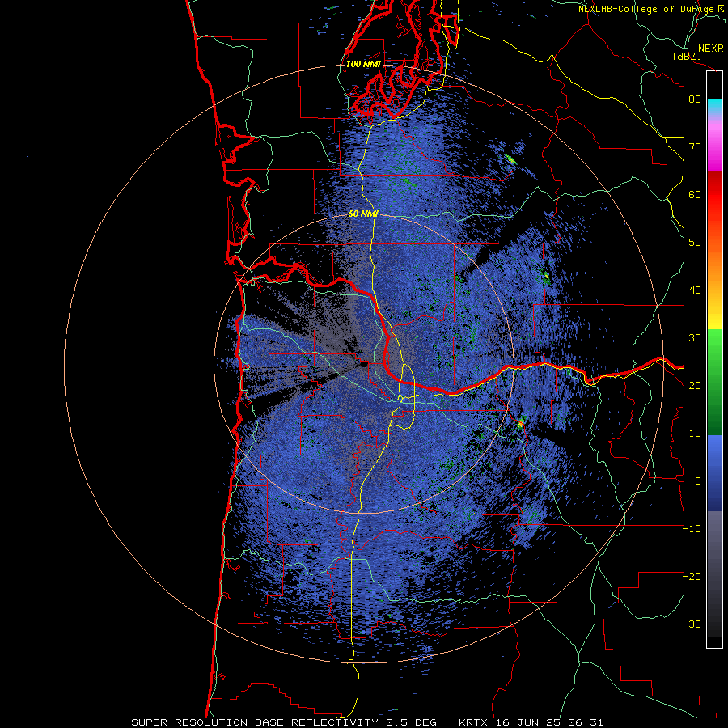Click the 40 value on the dBZ scale

click(x=695, y=290)
